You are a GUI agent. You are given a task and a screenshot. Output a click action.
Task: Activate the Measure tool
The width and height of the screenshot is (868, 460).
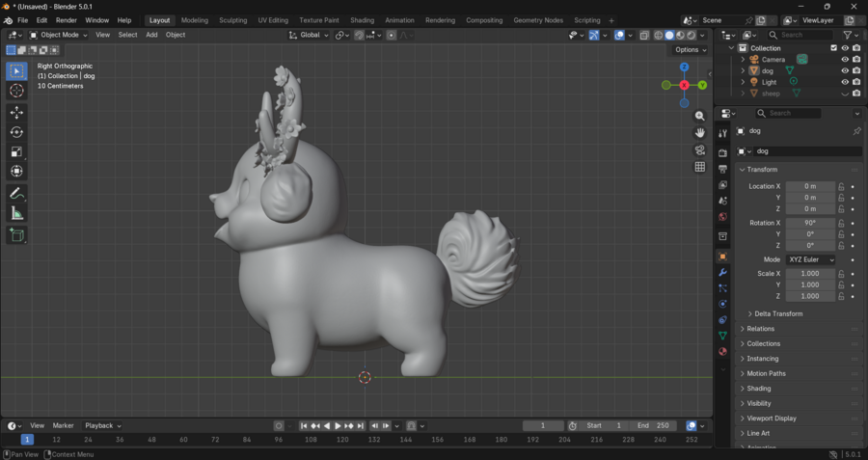(x=16, y=213)
